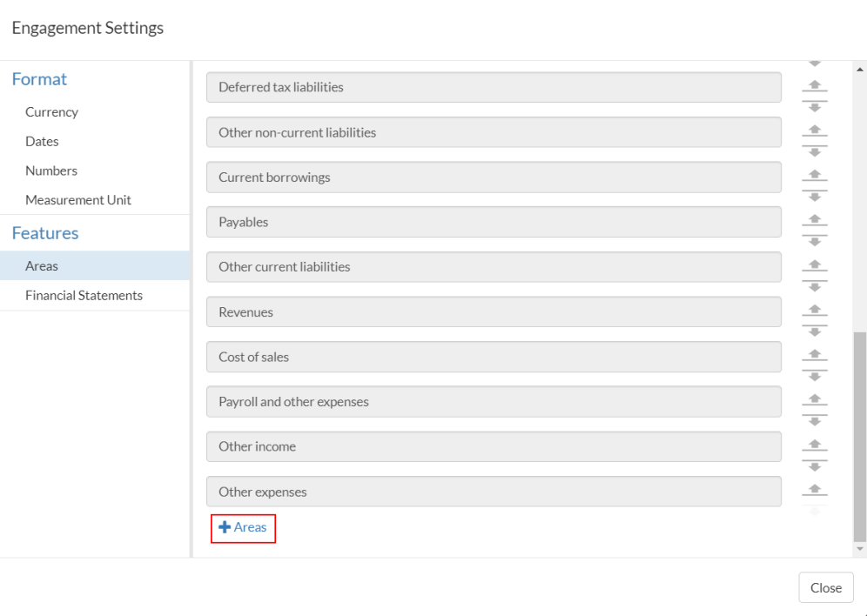This screenshot has width=867, height=616.
Task: Move Payroll and other expenses down
Action: [814, 422]
